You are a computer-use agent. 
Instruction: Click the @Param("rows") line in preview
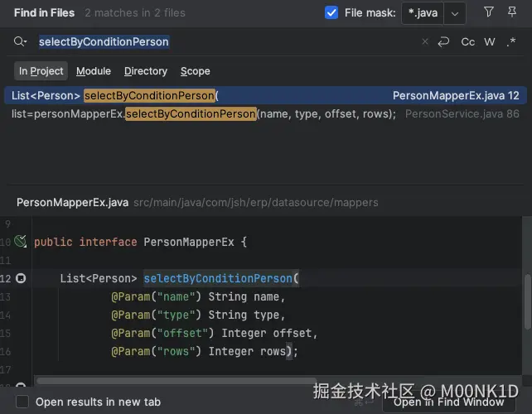coord(205,351)
